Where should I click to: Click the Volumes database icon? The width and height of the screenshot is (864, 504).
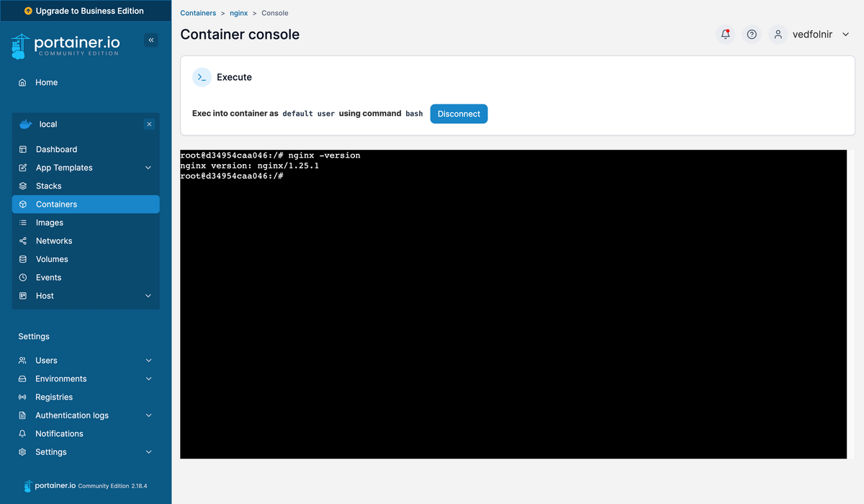[23, 259]
